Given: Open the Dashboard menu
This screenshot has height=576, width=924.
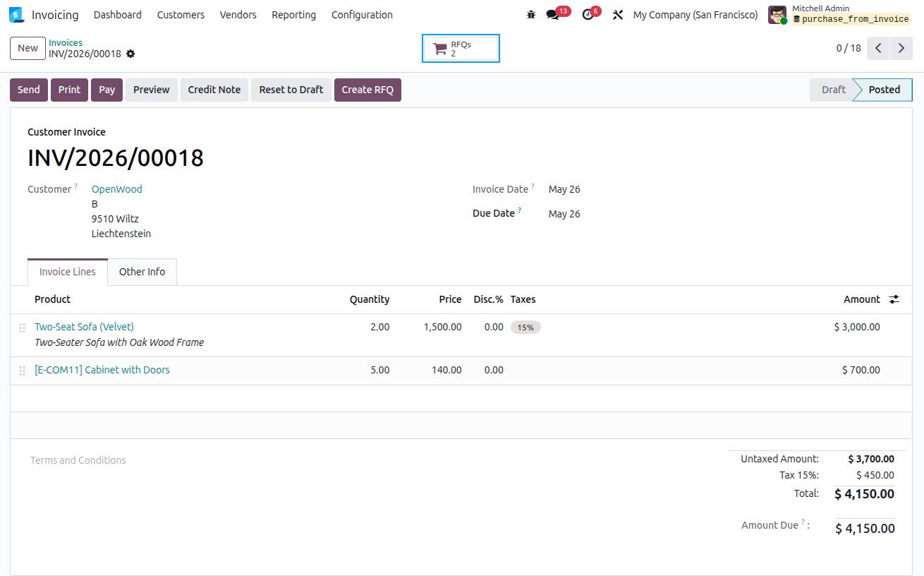Looking at the screenshot, I should [x=117, y=15].
